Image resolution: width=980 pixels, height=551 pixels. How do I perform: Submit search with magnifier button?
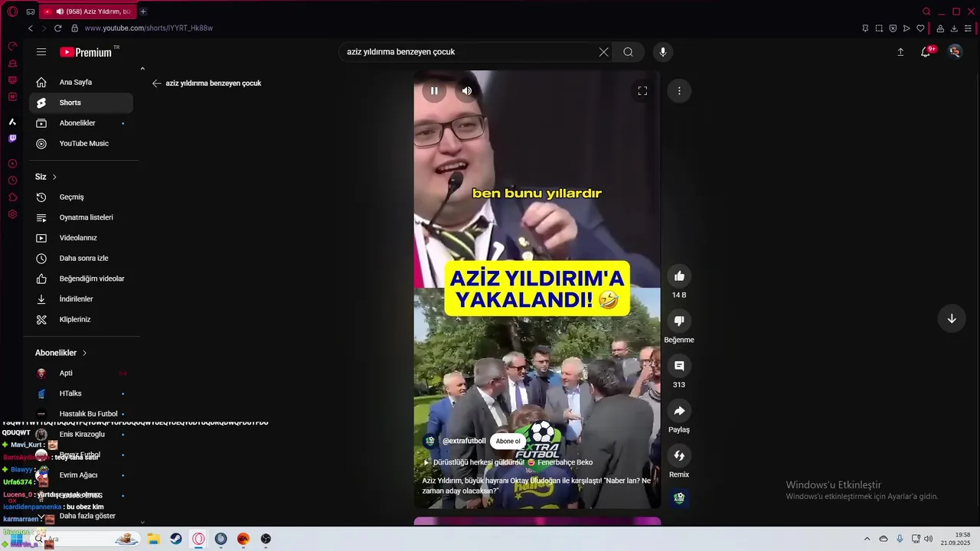point(628,52)
